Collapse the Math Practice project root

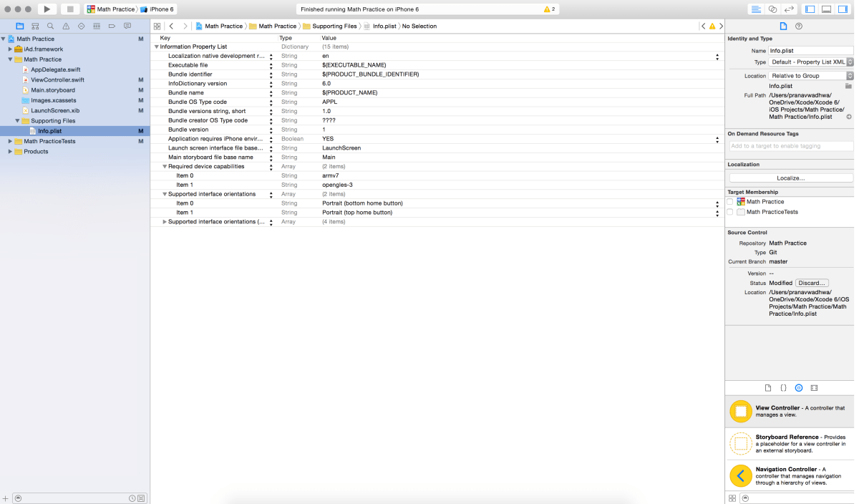[x=4, y=39]
